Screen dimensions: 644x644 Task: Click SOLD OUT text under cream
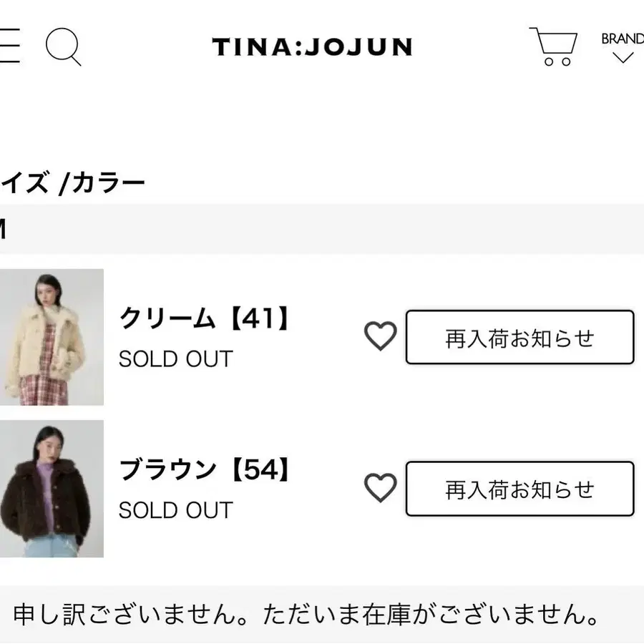(x=176, y=358)
